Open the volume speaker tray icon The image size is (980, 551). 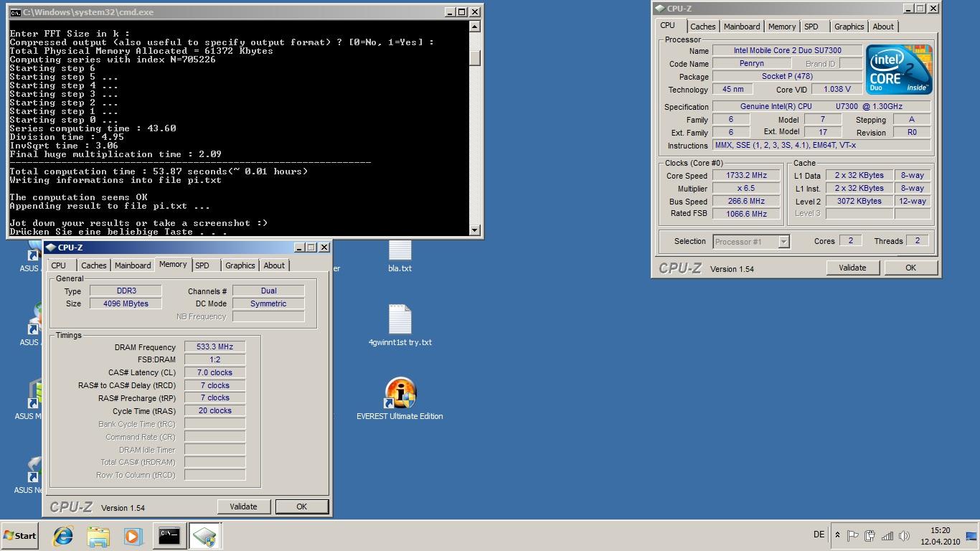point(904,535)
